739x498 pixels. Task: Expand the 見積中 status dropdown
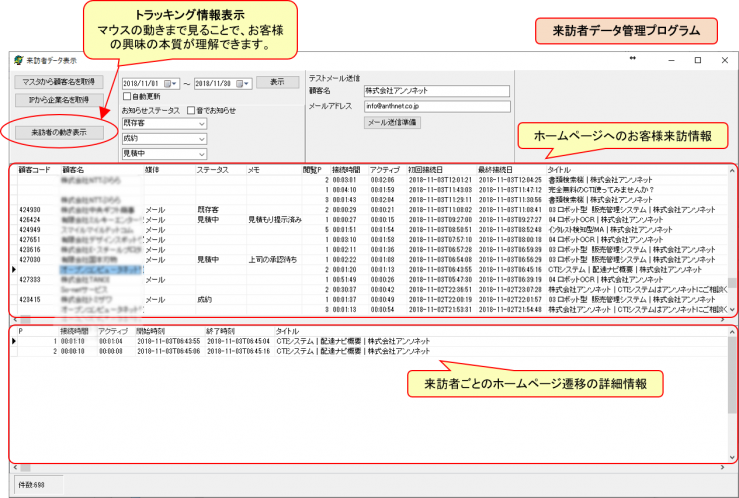tap(202, 154)
